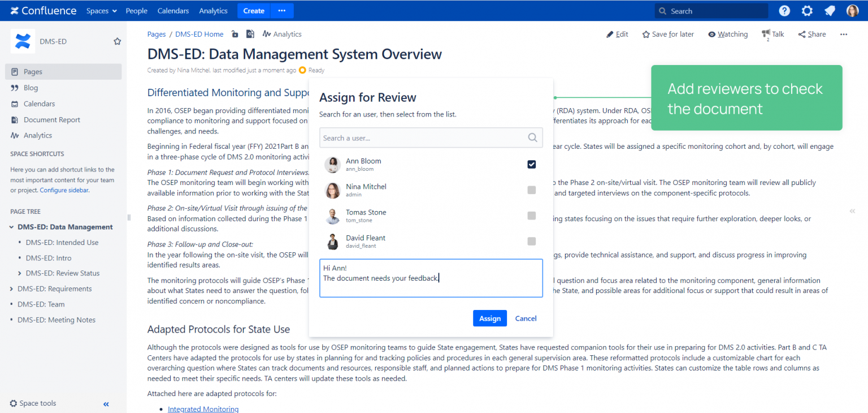Star the DMS-ED space
The width and height of the screenshot is (868, 413).
click(x=117, y=41)
